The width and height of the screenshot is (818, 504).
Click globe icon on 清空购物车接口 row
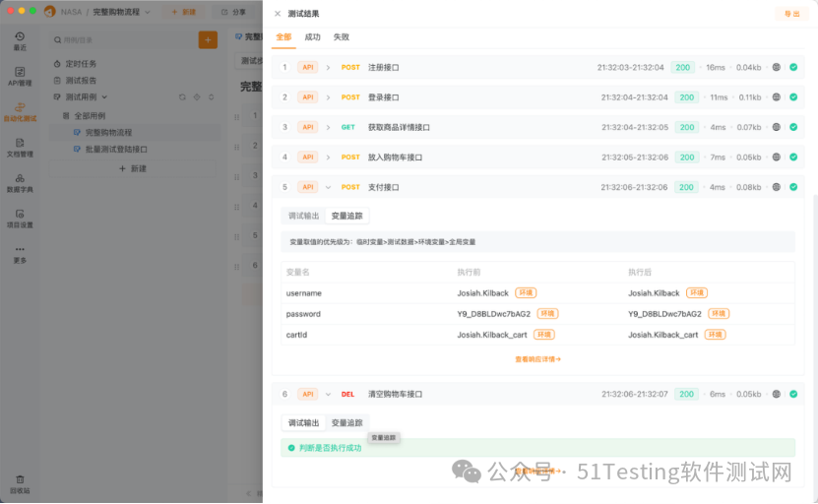point(777,394)
